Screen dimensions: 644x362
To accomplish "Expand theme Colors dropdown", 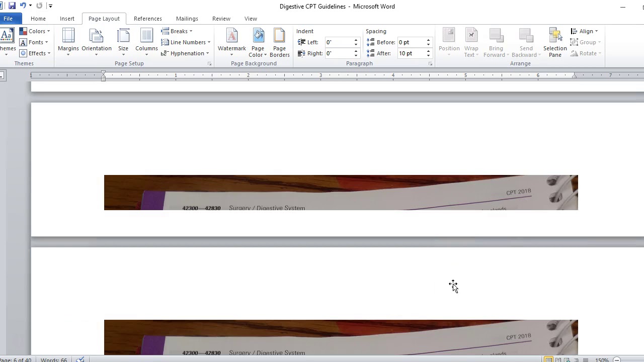I will tap(35, 31).
